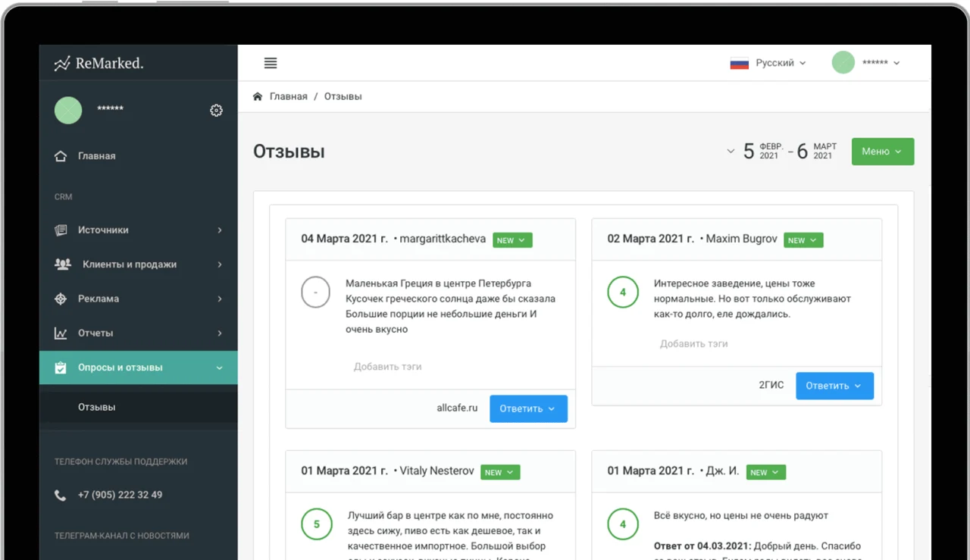Toggle the sidebar with the hamburger icon
The width and height of the screenshot is (970, 560).
pos(271,63)
